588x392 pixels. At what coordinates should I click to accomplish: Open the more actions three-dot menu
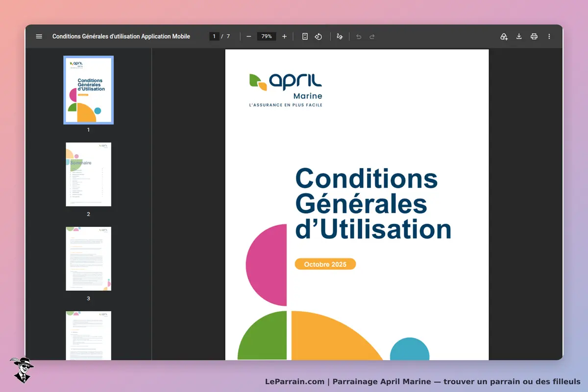[549, 36]
